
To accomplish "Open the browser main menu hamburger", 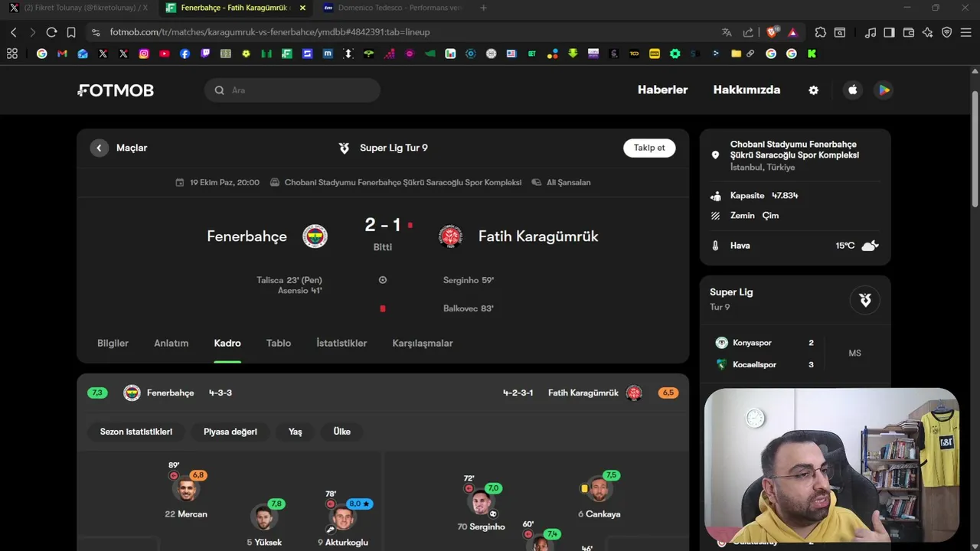I will pyautogui.click(x=967, y=32).
